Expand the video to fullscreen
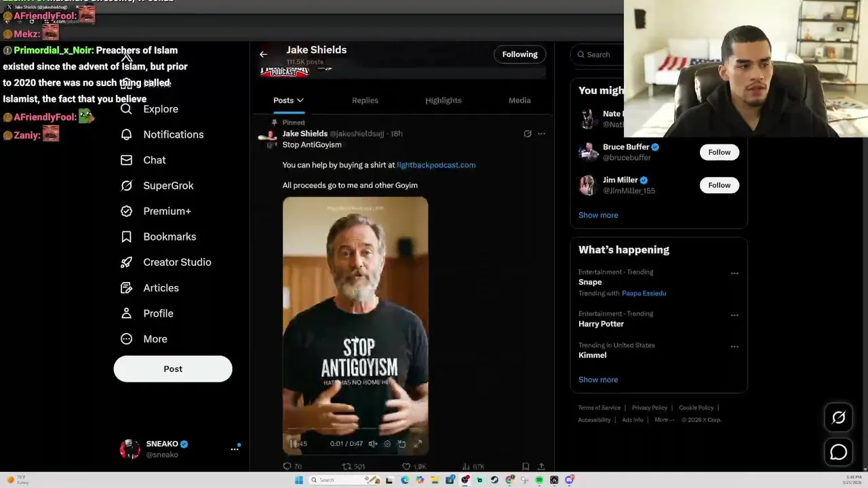Screen dimensions: 868x488 (x=418, y=443)
